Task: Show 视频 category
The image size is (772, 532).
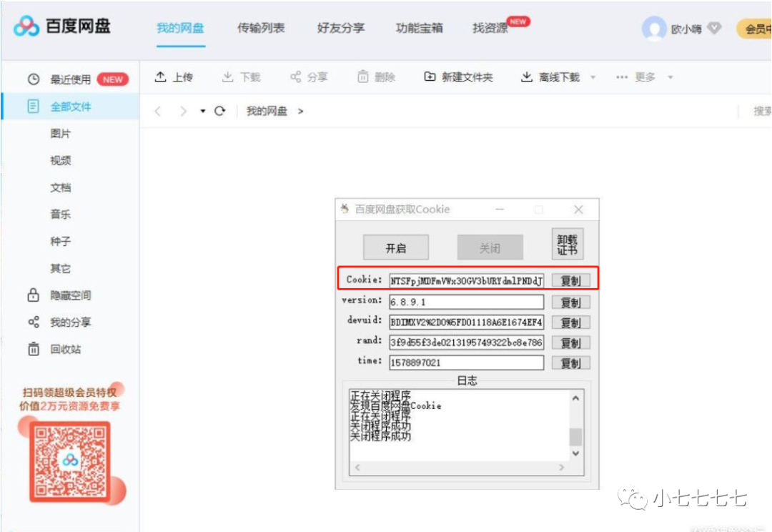Action: tap(61, 161)
